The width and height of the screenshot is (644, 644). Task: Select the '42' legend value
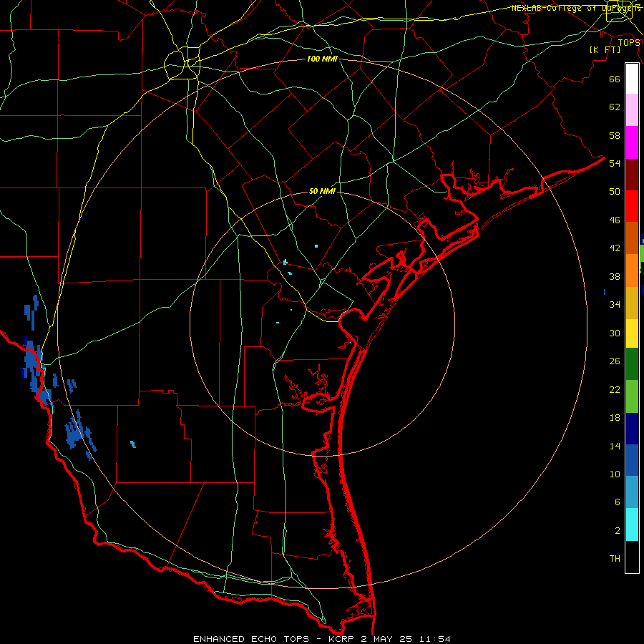coord(615,248)
